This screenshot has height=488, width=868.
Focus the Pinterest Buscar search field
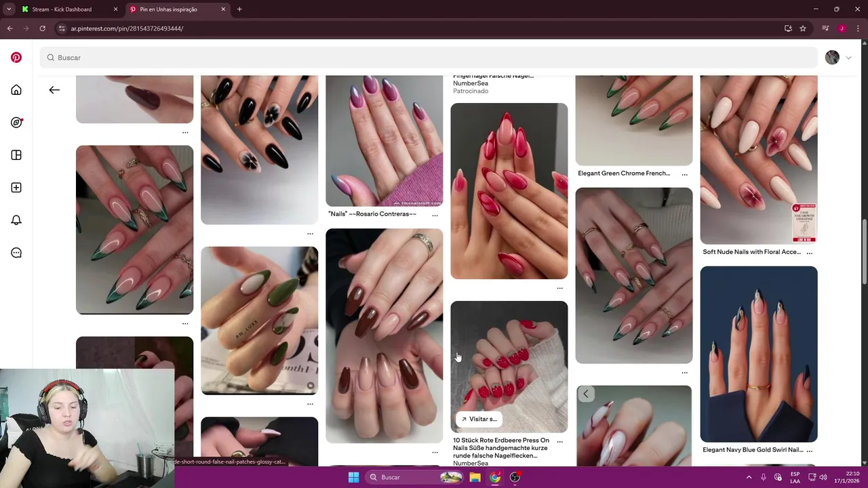[x=429, y=58]
